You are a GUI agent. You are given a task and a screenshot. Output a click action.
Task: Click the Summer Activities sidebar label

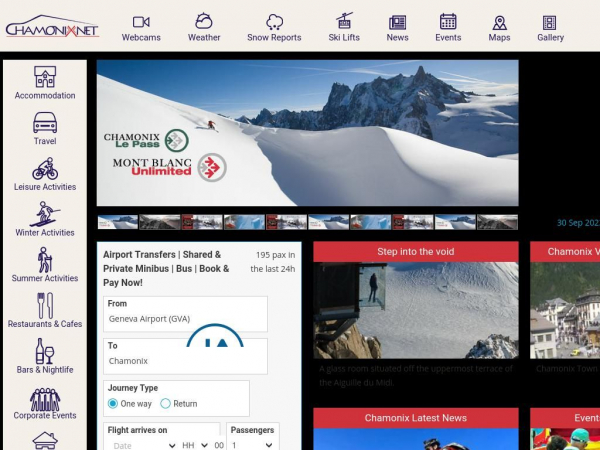[x=45, y=278]
